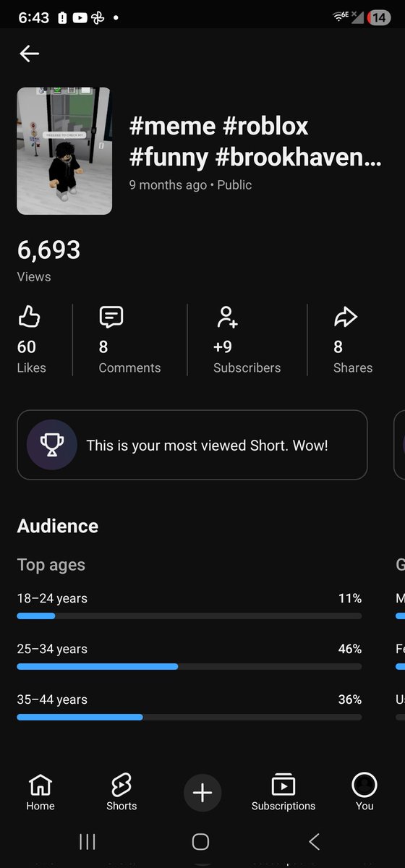This screenshot has height=868, width=405.
Task: Tap the Android recent apps button
Action: coord(88,841)
